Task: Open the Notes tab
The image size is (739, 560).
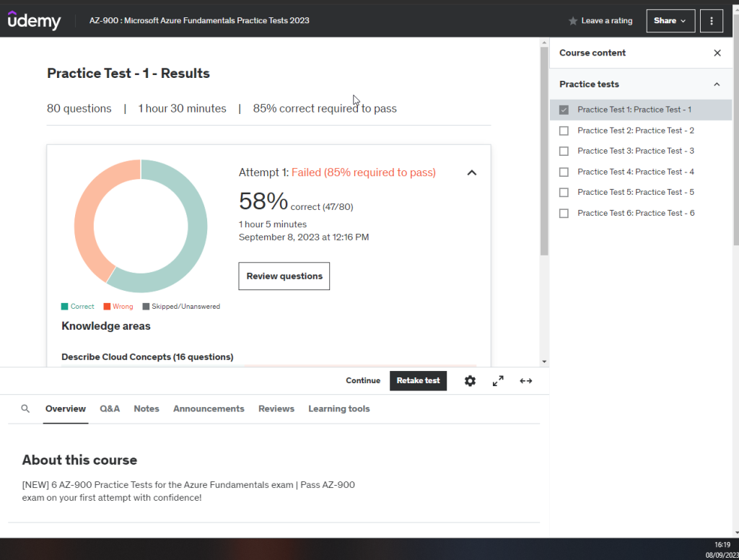Action: click(x=147, y=408)
